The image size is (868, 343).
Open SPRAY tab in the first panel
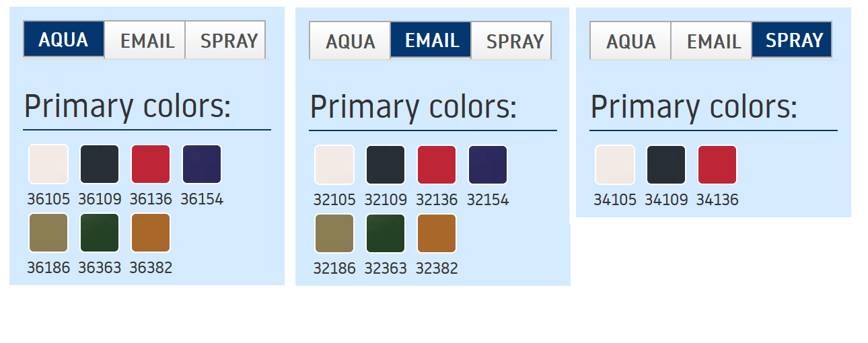(226, 40)
